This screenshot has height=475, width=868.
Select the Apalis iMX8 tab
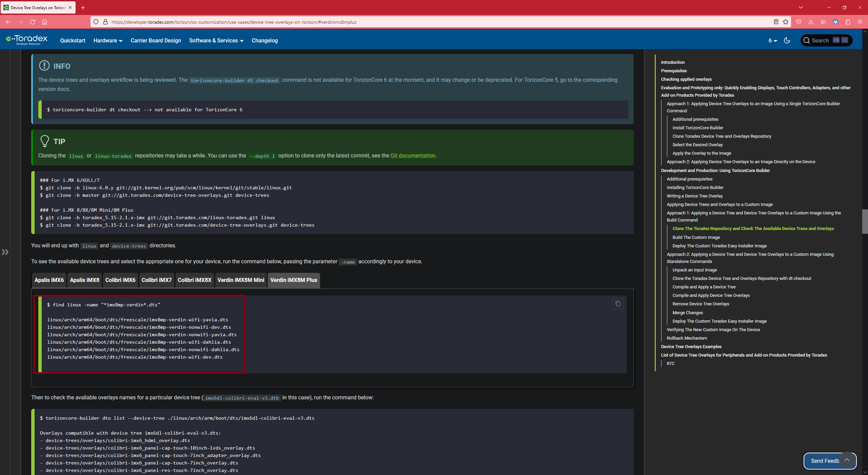(x=84, y=280)
